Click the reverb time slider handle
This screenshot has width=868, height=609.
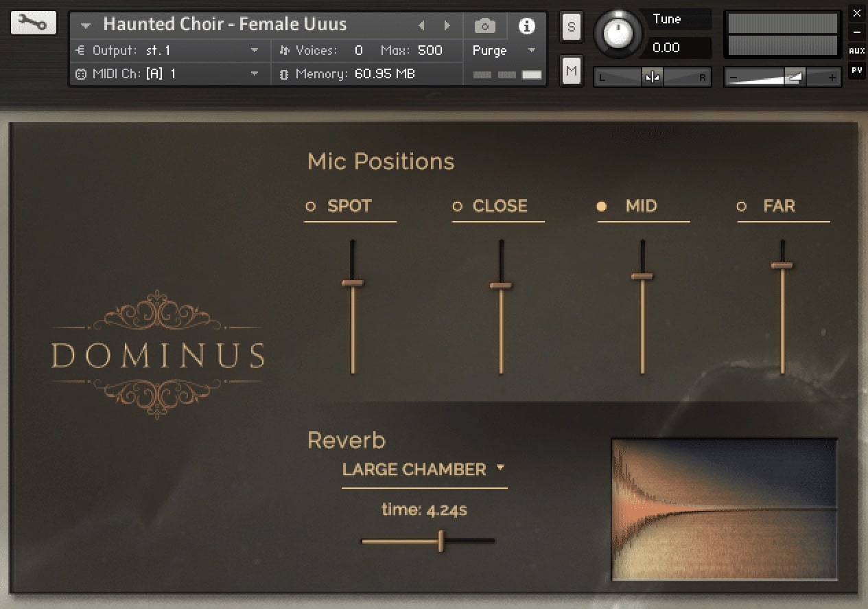click(440, 542)
